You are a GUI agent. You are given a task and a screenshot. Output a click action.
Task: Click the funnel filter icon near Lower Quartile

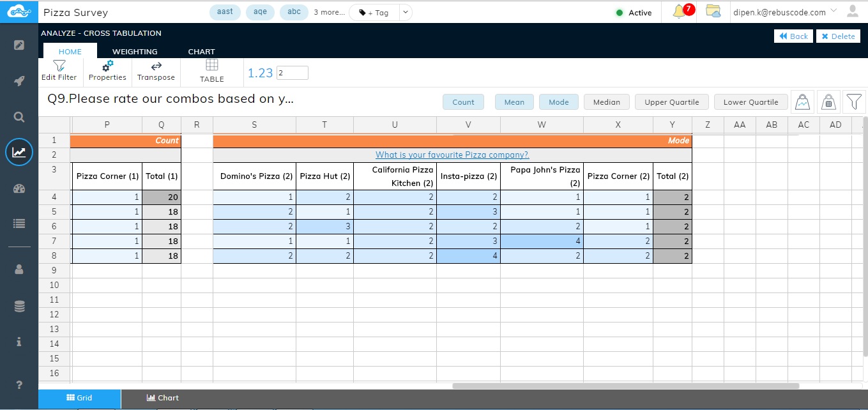tap(854, 101)
